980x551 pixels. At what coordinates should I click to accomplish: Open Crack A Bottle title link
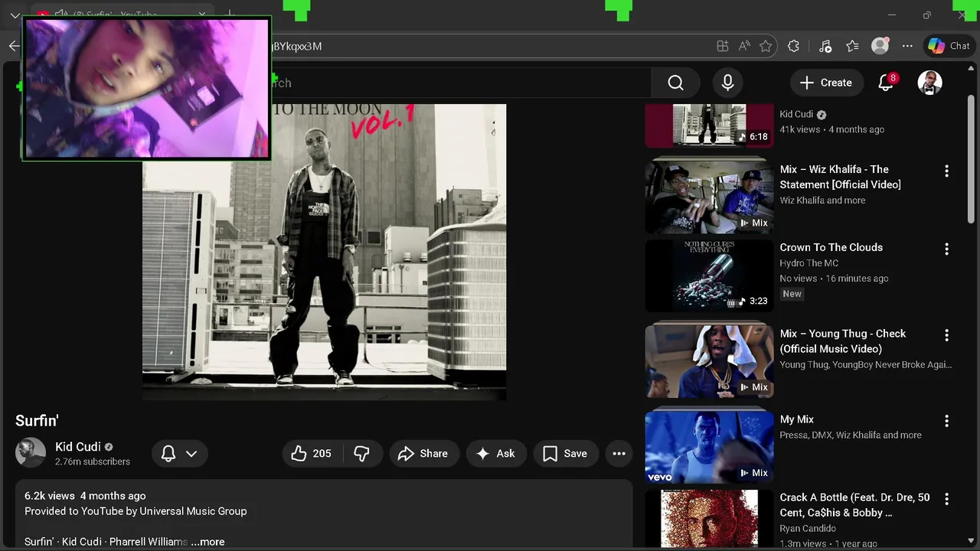854,505
